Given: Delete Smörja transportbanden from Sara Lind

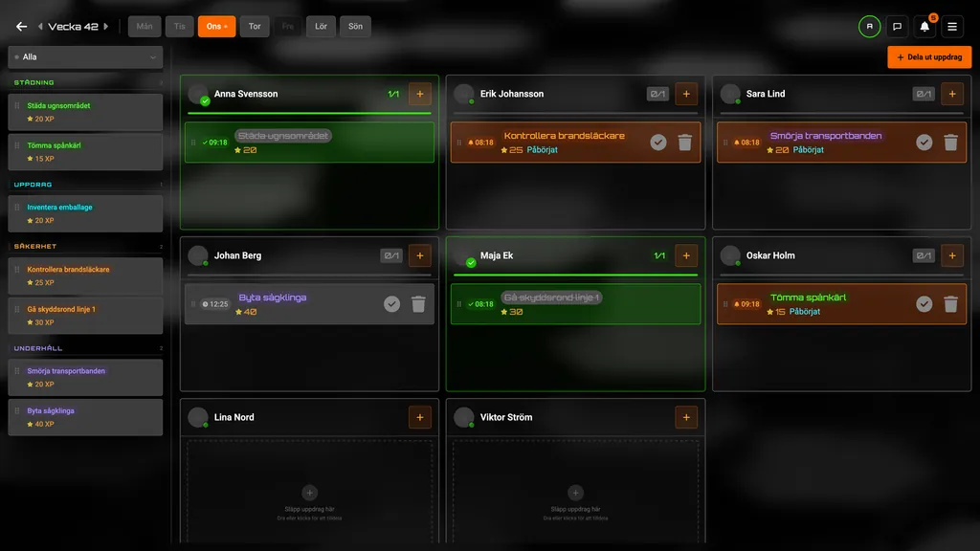Looking at the screenshot, I should (x=950, y=143).
